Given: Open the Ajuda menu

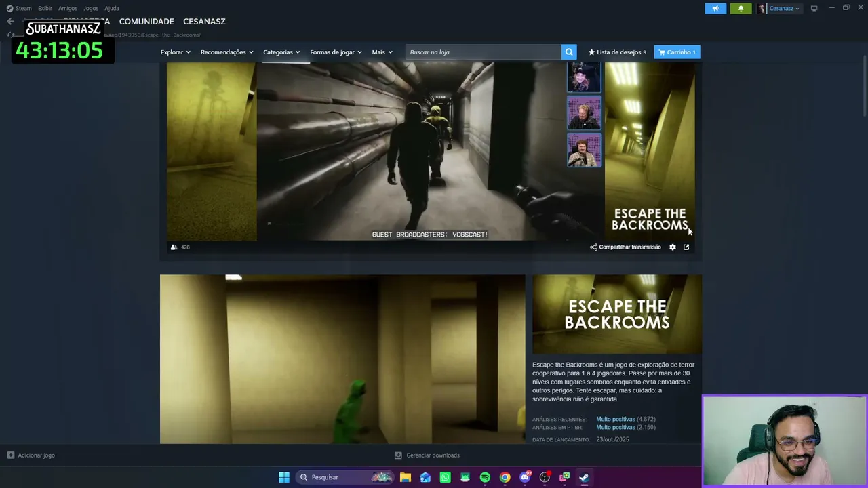Looking at the screenshot, I should click(x=112, y=8).
